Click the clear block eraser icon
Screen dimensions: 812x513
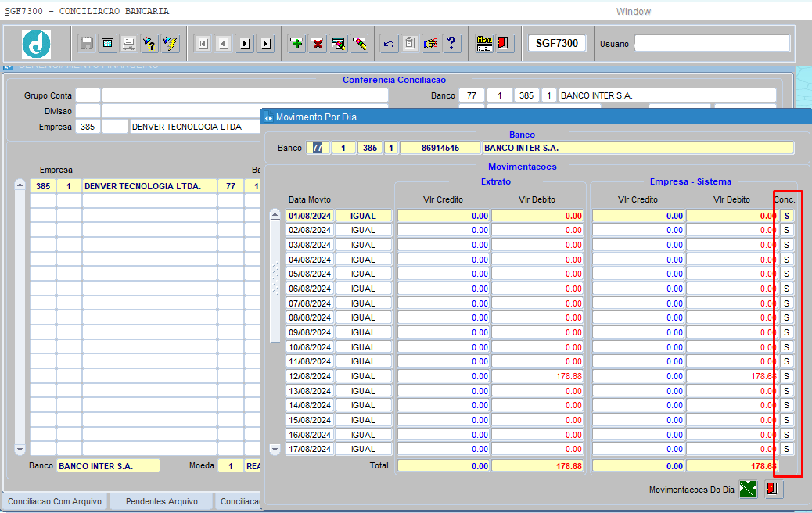coord(338,44)
